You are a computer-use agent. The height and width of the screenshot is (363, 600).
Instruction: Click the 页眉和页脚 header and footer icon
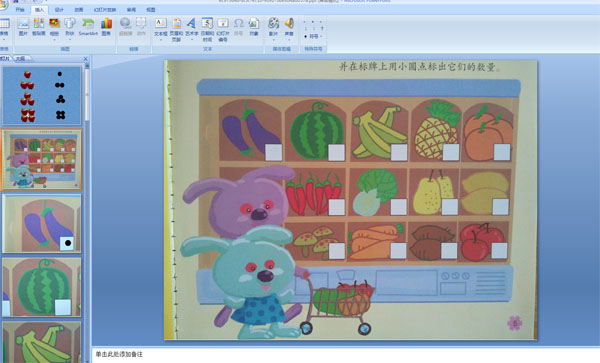click(176, 29)
